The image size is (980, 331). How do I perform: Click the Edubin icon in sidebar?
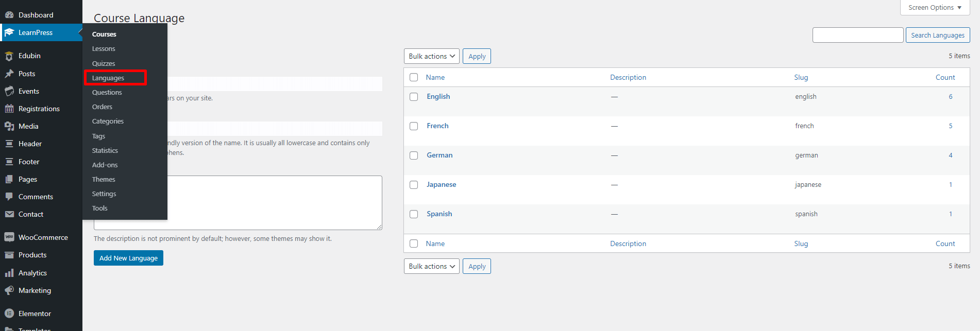point(9,56)
